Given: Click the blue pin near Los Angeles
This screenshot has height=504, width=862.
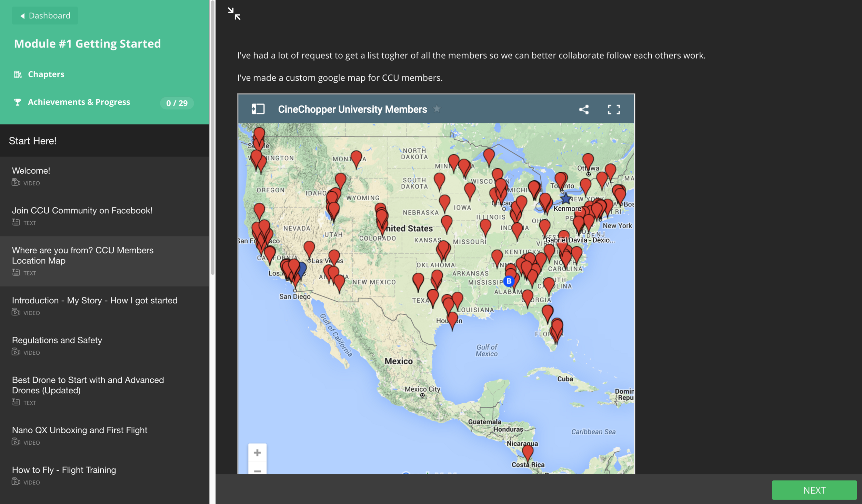Looking at the screenshot, I should (x=302, y=269).
